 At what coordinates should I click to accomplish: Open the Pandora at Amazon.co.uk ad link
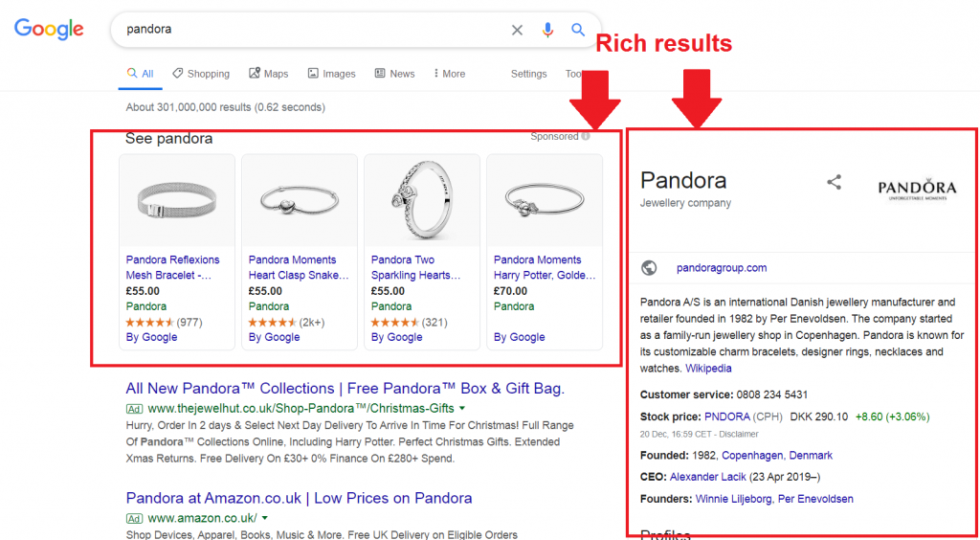(299, 498)
